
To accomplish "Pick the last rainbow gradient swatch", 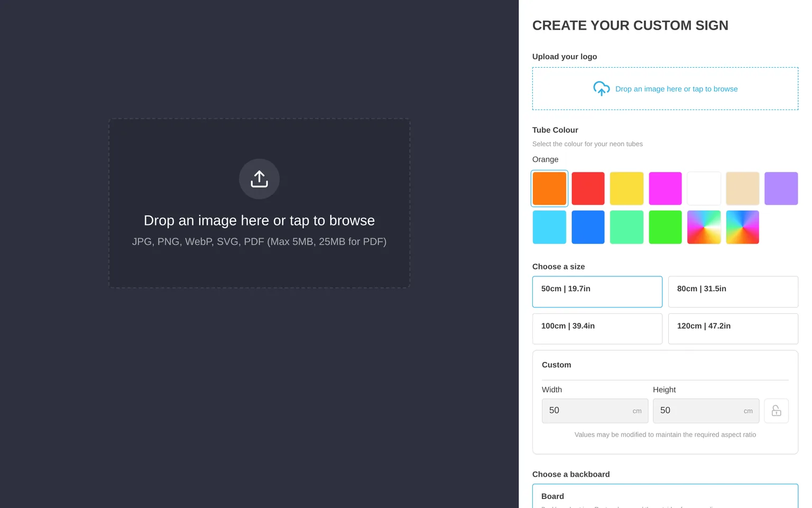I will (x=742, y=227).
